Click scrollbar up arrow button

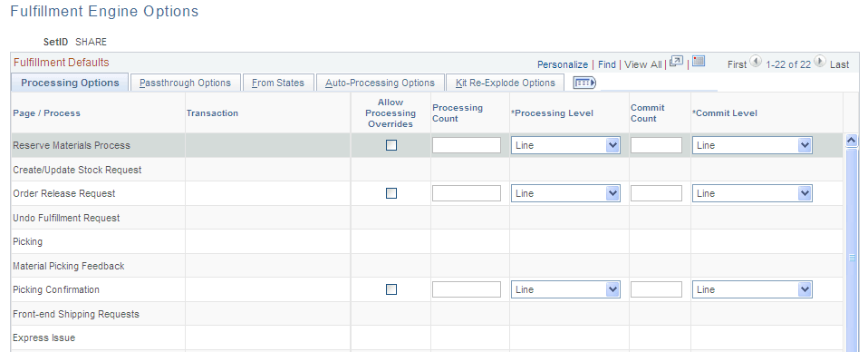point(852,141)
